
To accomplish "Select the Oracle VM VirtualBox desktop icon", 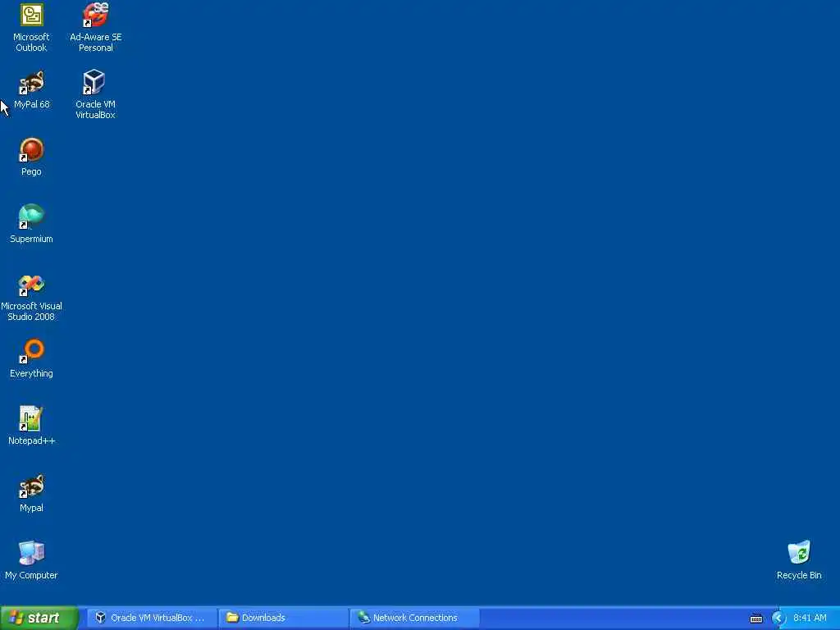I will (x=95, y=94).
